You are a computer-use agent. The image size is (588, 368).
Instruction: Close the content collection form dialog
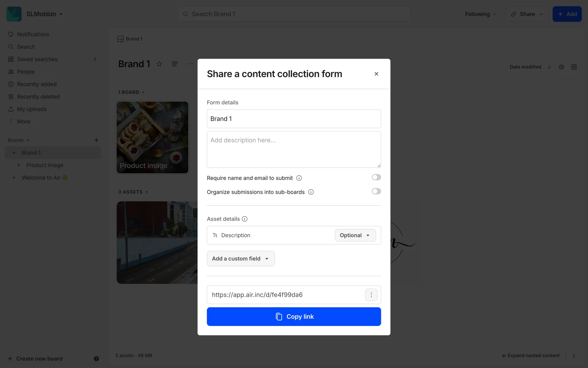click(x=376, y=74)
